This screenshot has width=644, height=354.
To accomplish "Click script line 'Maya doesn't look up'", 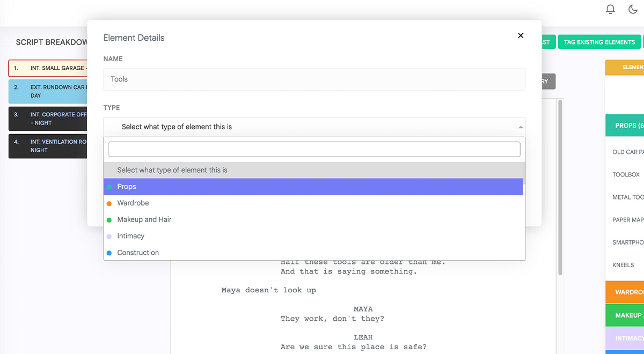I will 269,290.
